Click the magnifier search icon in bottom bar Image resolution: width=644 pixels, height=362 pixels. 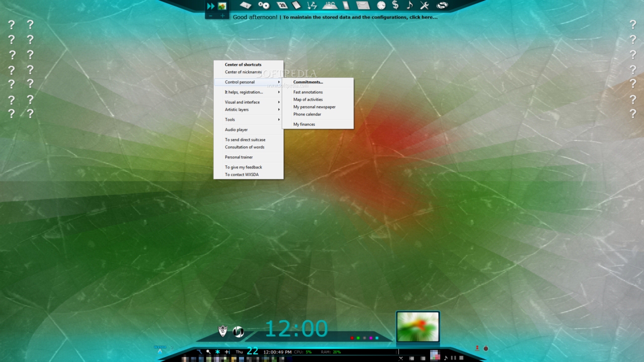tap(208, 352)
